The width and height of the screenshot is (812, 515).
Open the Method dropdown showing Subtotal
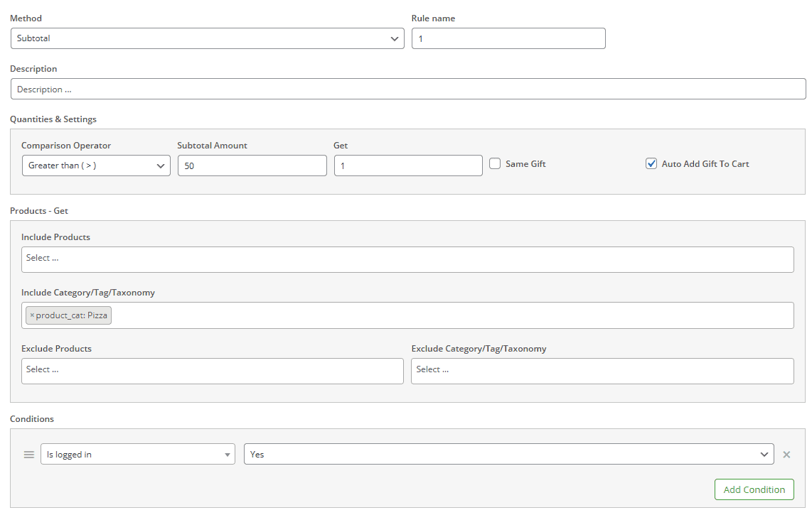click(x=206, y=38)
